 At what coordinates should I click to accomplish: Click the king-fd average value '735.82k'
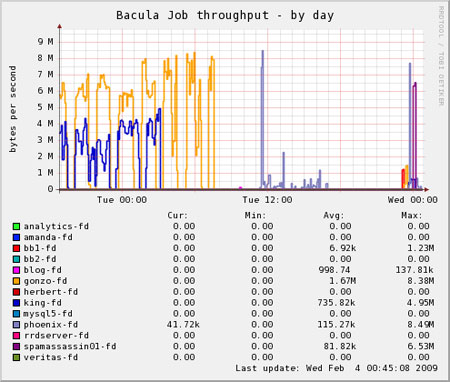coord(337,303)
